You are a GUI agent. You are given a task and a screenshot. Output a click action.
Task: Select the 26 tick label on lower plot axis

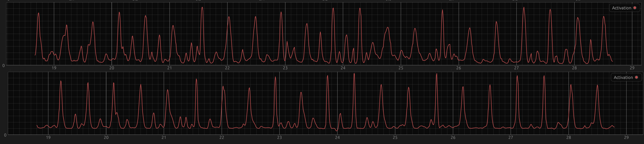tap(453, 138)
